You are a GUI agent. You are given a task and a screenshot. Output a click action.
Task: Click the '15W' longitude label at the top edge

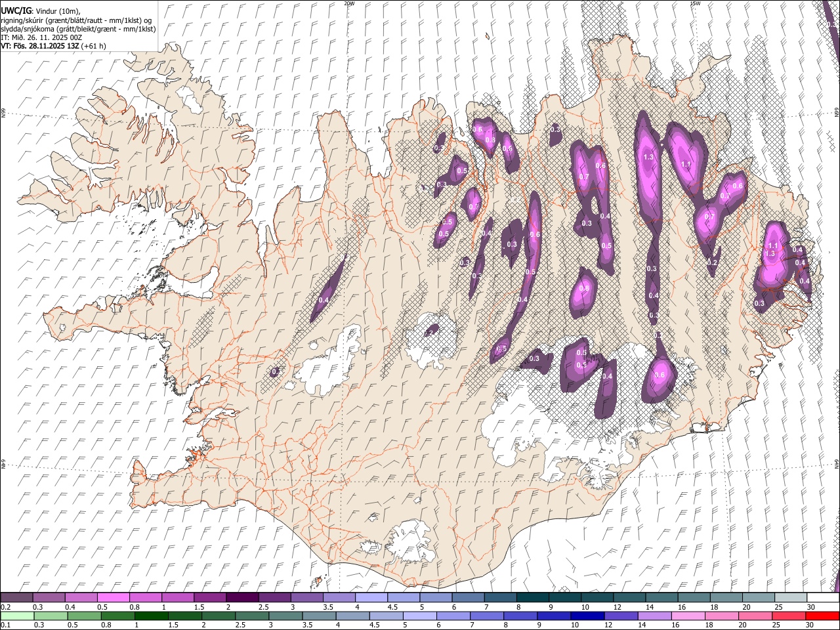(696, 3)
